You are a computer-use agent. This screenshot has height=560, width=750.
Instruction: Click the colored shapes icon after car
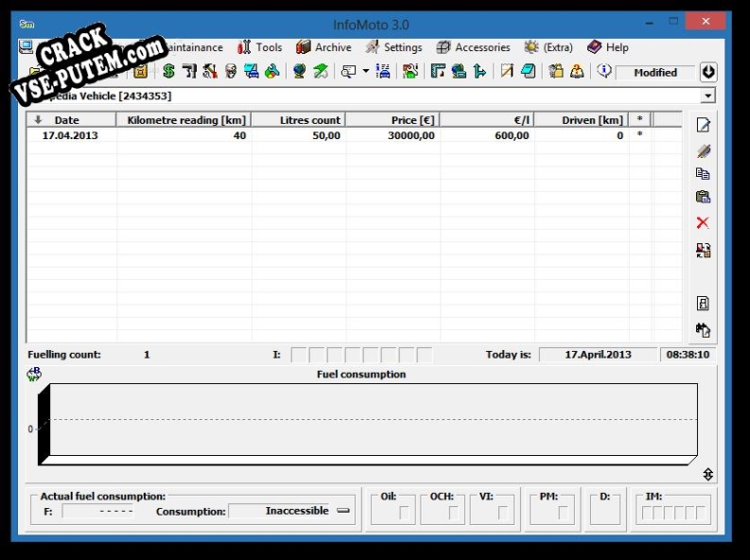click(272, 72)
